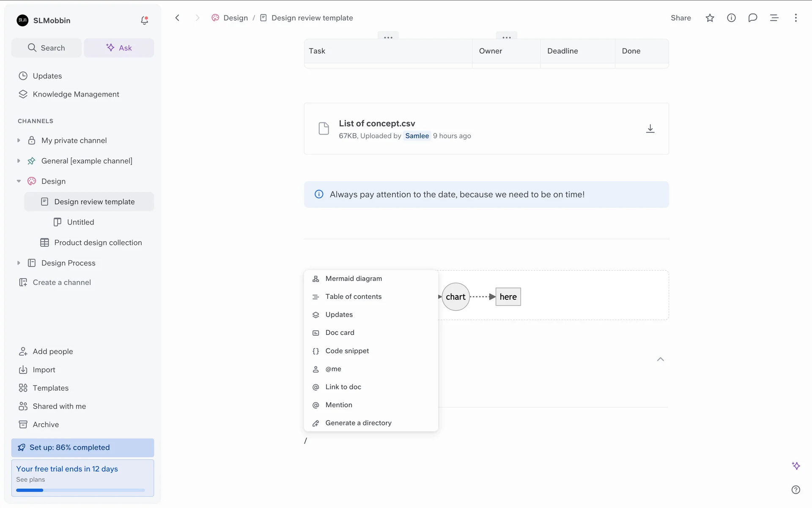The width and height of the screenshot is (812, 508).
Task: Download List of concept.csv file
Action: [x=650, y=129]
